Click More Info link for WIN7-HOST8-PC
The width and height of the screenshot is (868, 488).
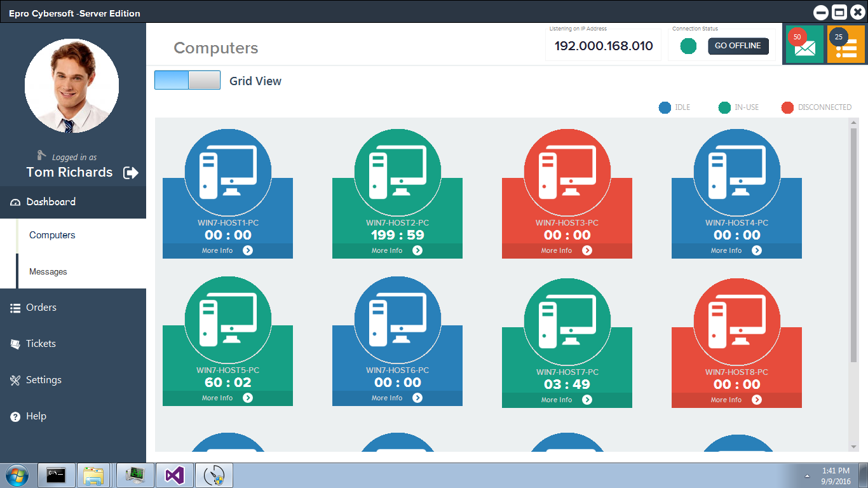[726, 400]
